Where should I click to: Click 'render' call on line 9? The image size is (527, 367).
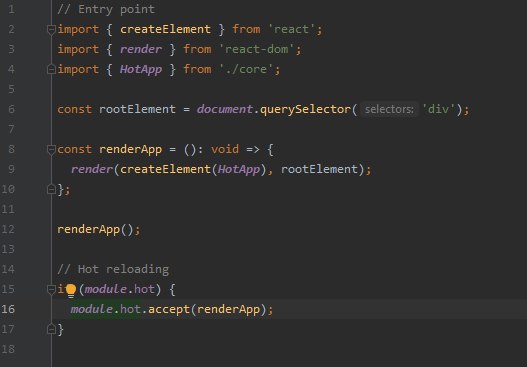pos(92,169)
